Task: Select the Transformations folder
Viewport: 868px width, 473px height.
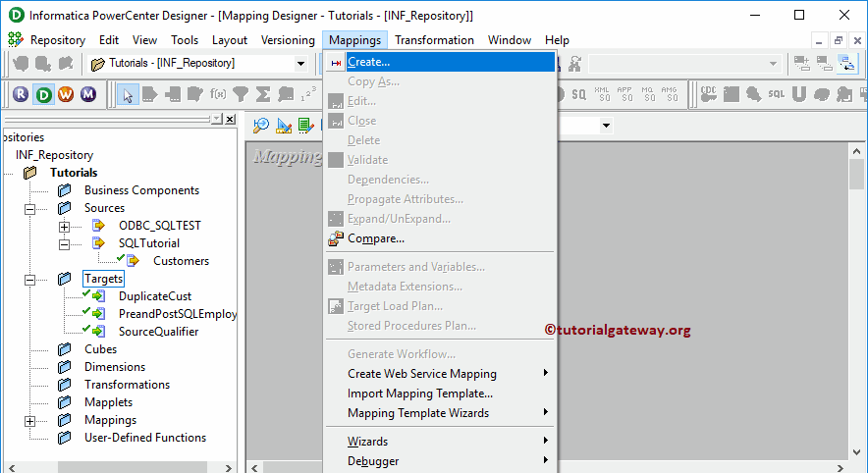Action: pos(127,385)
